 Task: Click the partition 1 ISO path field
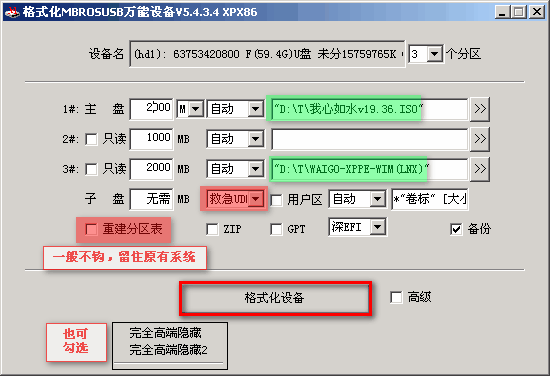[370, 109]
